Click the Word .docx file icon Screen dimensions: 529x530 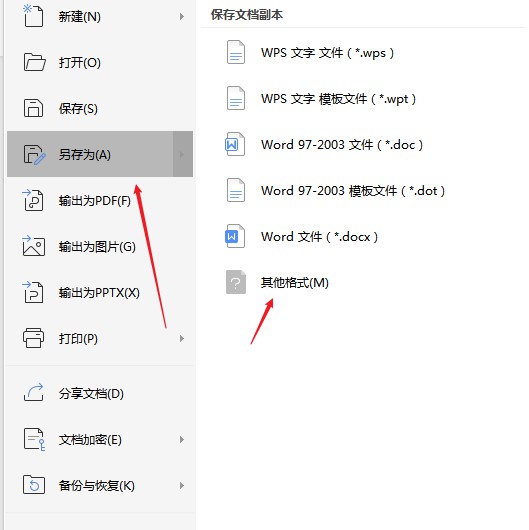(x=235, y=236)
